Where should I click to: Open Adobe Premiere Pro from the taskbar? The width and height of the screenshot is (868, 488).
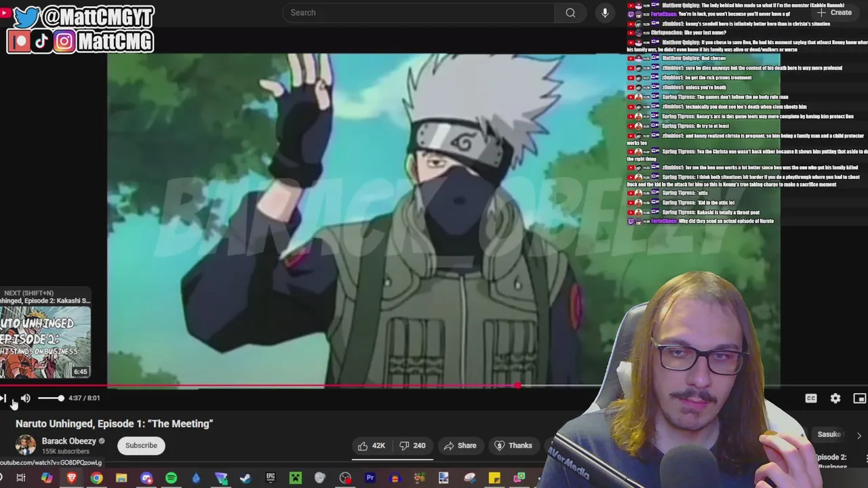pyautogui.click(x=370, y=479)
